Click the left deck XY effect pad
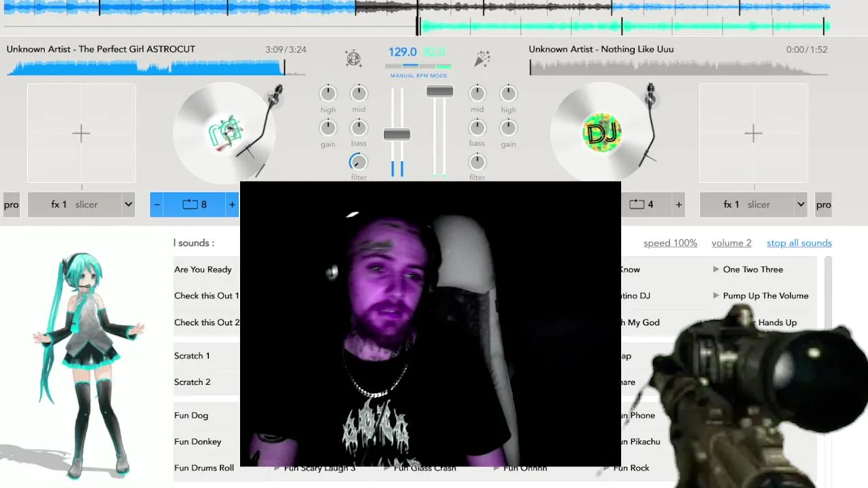 tap(81, 133)
